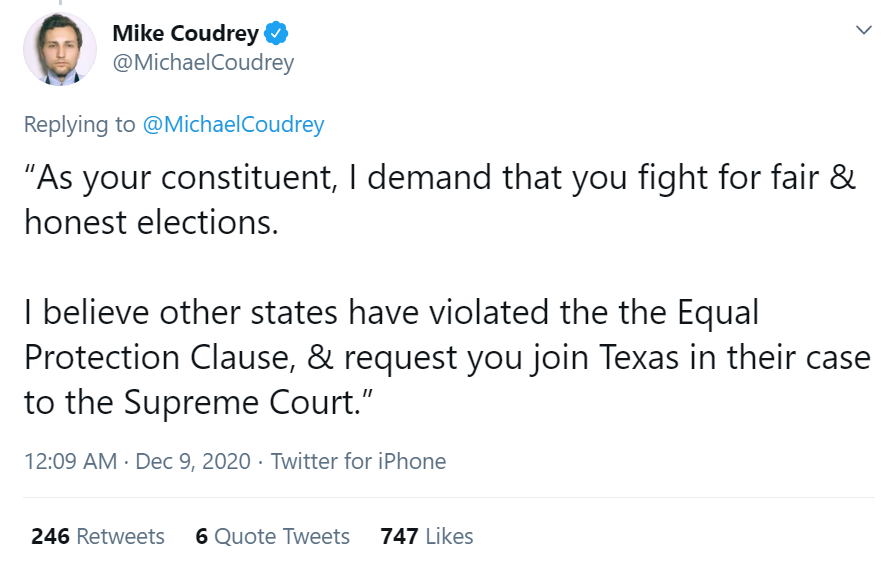Click the "Replying to" label text
Screen dimensions: 886x561
[79, 125]
